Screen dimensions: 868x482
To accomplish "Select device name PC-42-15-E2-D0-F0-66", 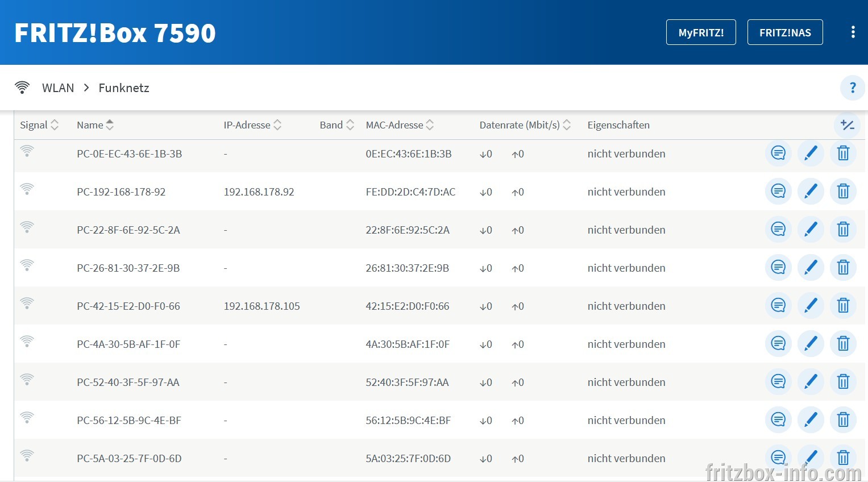I will pos(128,306).
